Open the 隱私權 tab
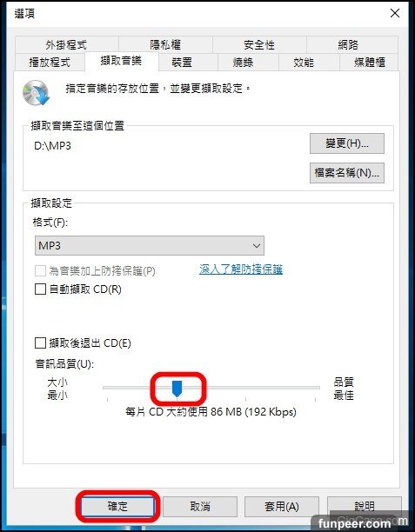This screenshot has width=415, height=532. (165, 45)
